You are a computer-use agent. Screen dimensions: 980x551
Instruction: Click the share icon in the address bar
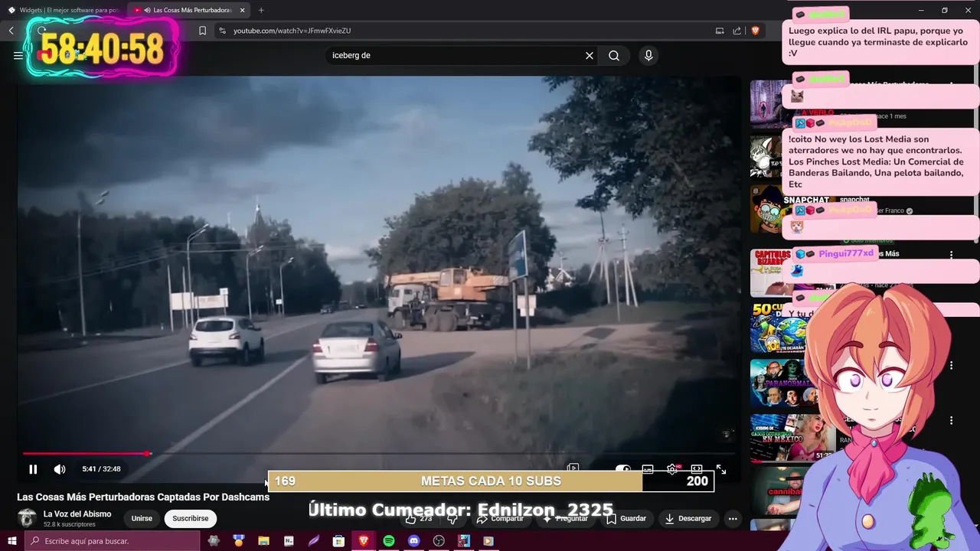point(737,31)
